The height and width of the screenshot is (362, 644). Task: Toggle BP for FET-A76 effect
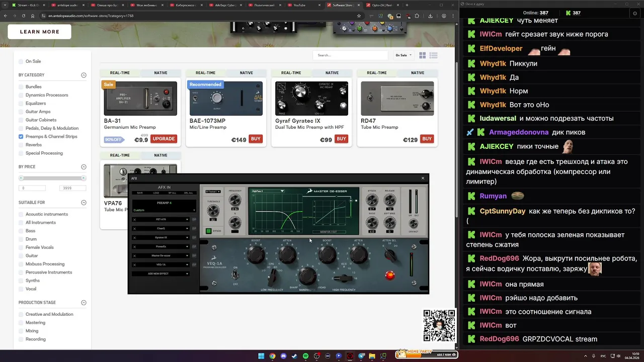pos(194,220)
